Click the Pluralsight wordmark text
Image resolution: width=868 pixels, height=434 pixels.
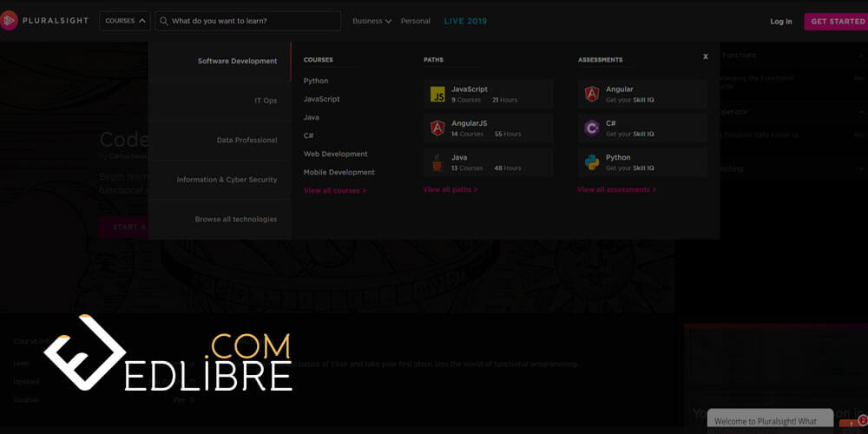coord(56,21)
